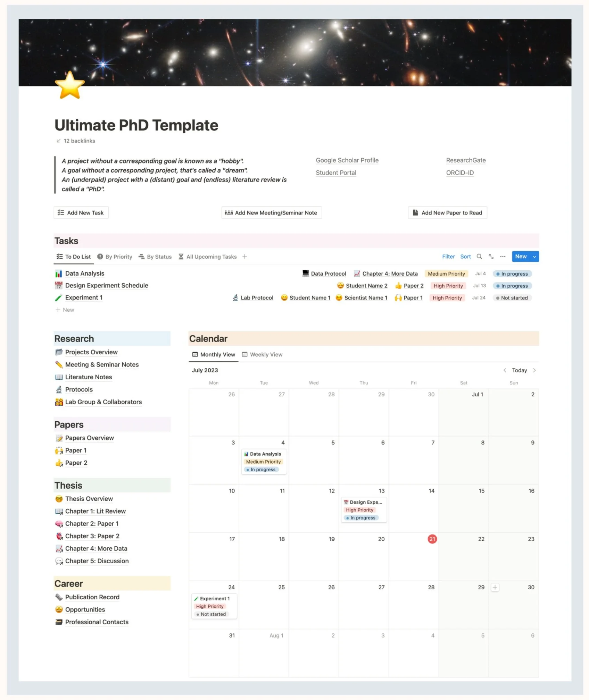Click the Add New Meeting/Seminar Note icon
This screenshot has height=700, width=589.
point(229,212)
